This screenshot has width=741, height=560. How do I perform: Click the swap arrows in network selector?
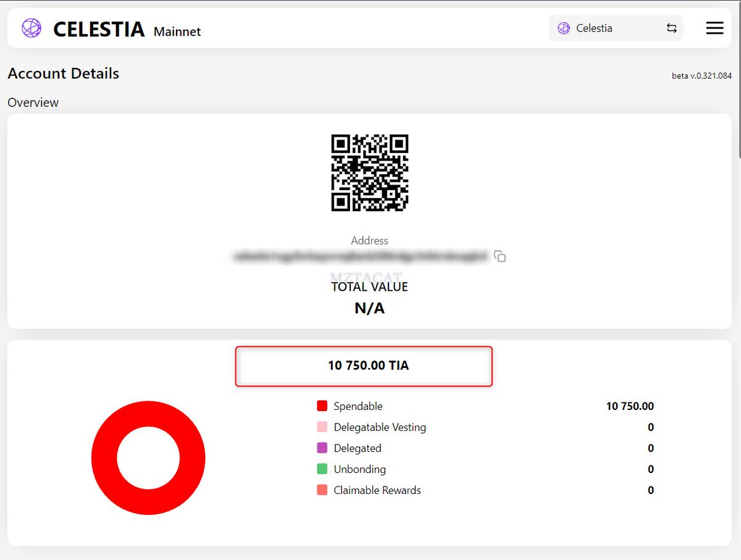(x=671, y=28)
